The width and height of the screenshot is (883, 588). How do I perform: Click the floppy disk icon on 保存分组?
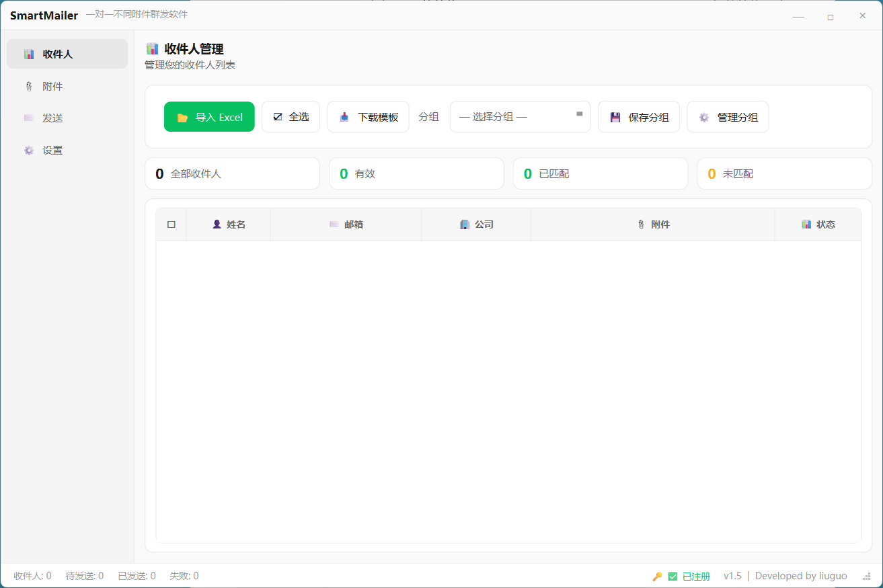tap(615, 117)
